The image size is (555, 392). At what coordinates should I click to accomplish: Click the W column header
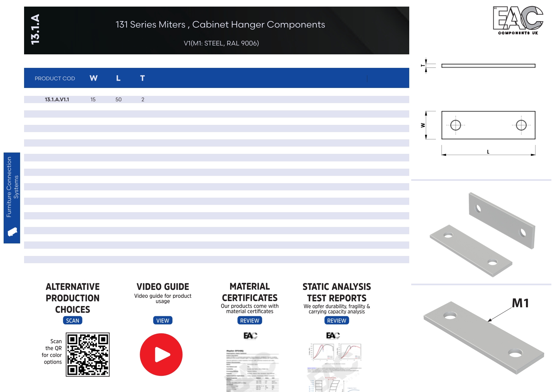(93, 78)
